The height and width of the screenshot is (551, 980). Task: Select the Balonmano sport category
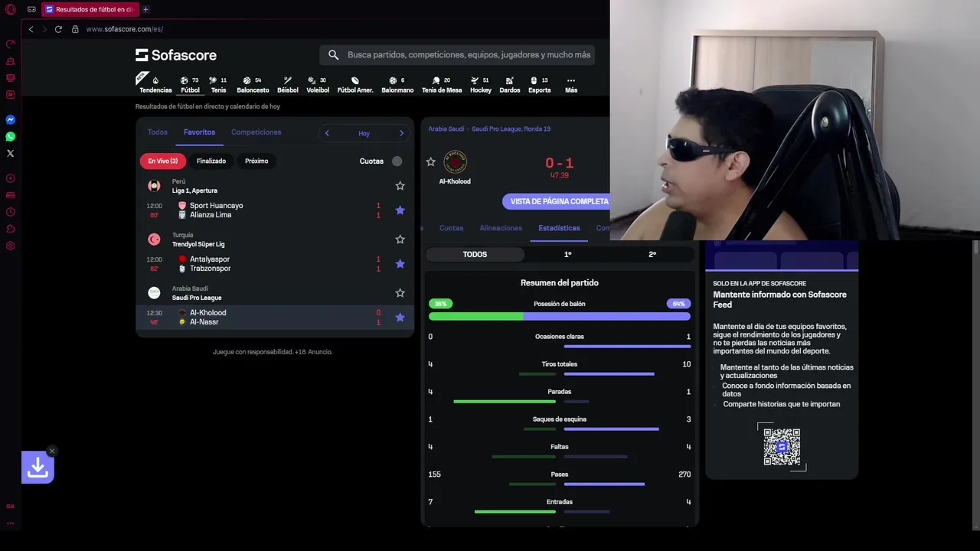397,85
